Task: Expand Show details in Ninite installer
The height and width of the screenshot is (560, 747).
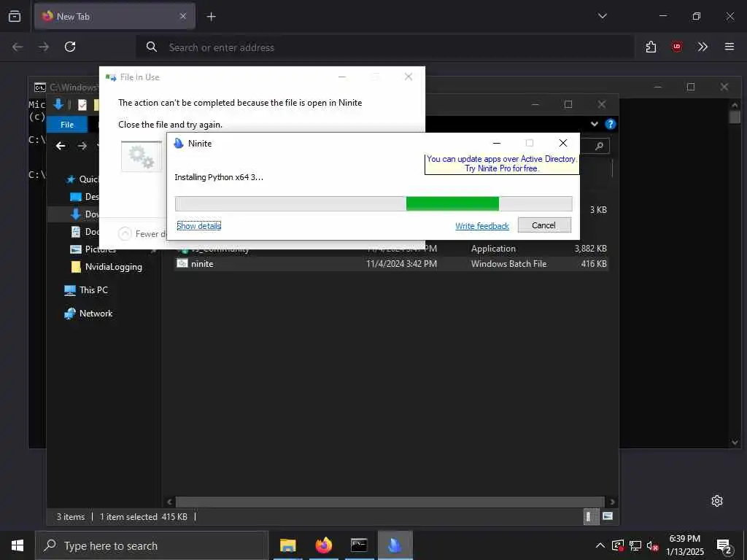Action: pos(198,226)
